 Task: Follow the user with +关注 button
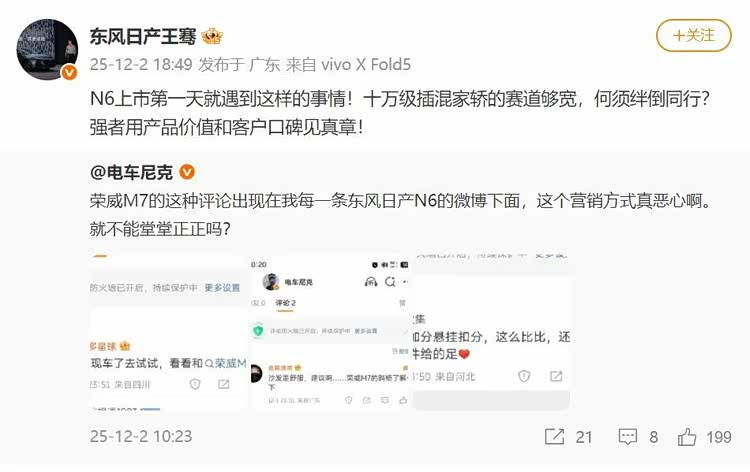[x=694, y=35]
